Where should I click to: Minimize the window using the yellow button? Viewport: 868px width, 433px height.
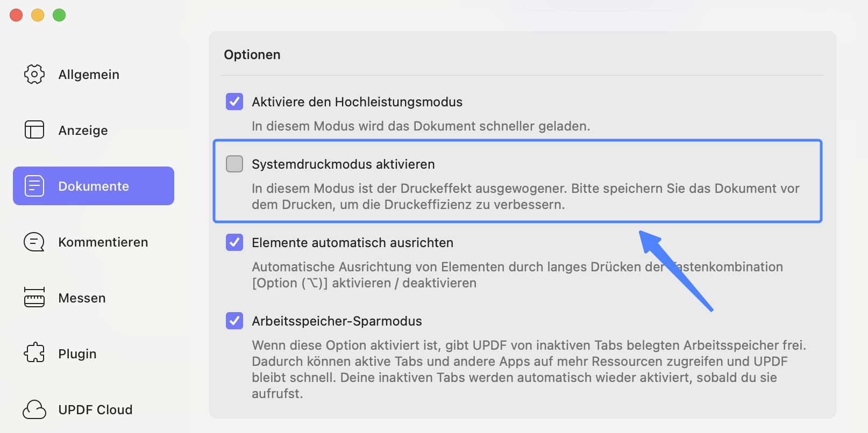(x=38, y=15)
